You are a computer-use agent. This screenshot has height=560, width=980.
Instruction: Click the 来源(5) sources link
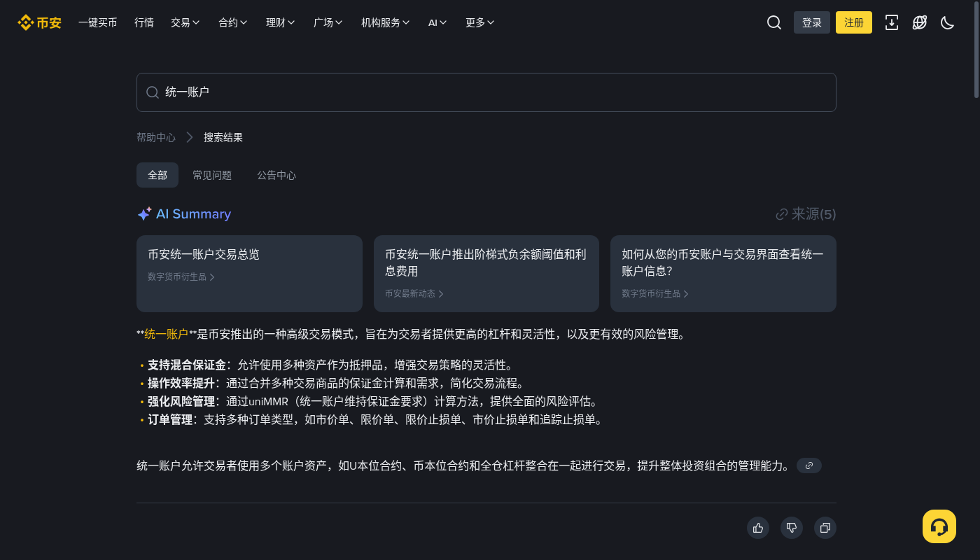(806, 214)
